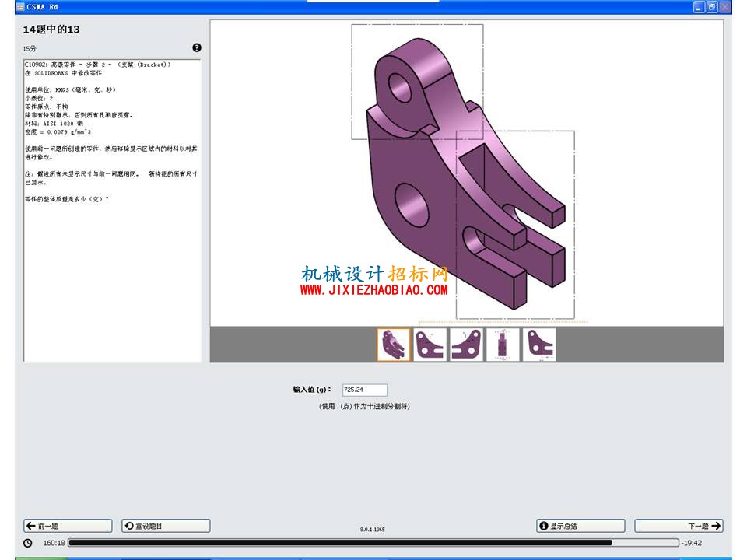Click the clock timer icon

coord(28,543)
